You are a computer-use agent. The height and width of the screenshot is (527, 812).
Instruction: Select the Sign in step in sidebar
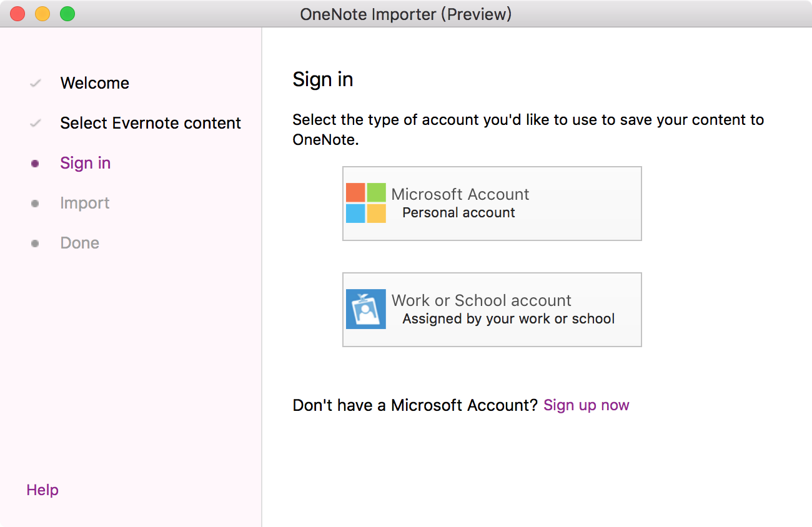(x=86, y=163)
